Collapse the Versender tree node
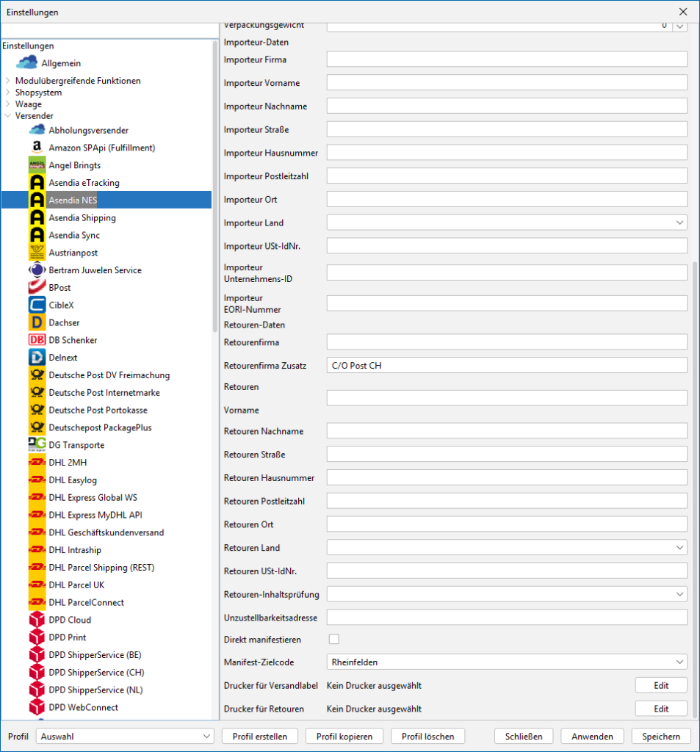Image resolution: width=700 pixels, height=752 pixels. [8, 116]
